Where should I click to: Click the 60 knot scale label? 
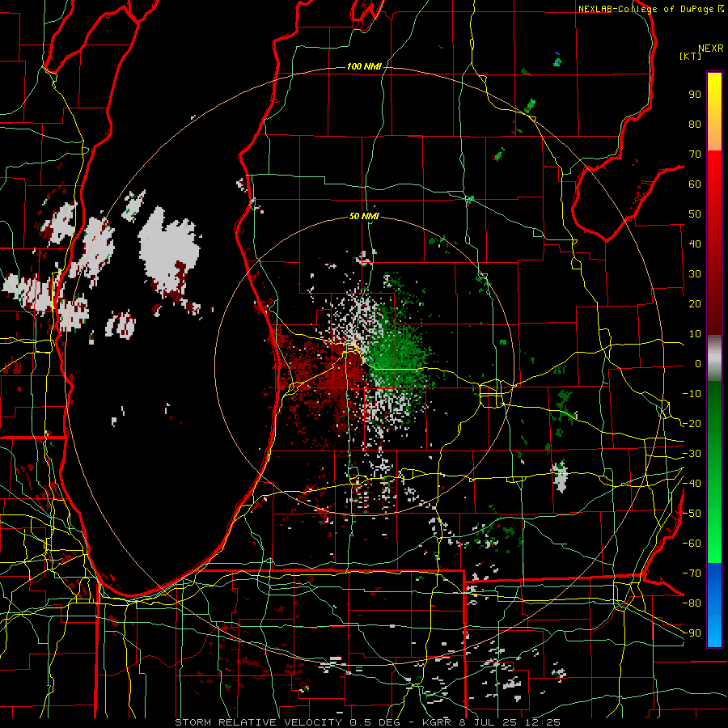click(695, 184)
